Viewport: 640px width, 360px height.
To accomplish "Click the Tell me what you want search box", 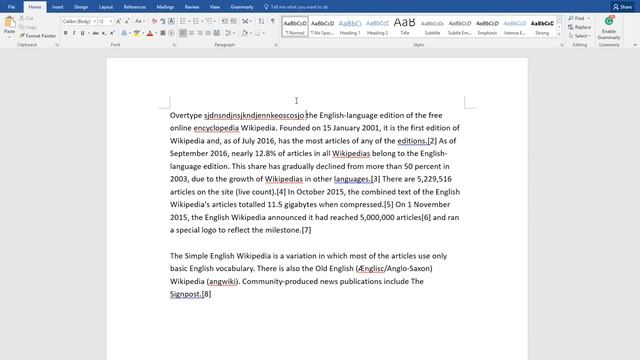I will point(296,7).
